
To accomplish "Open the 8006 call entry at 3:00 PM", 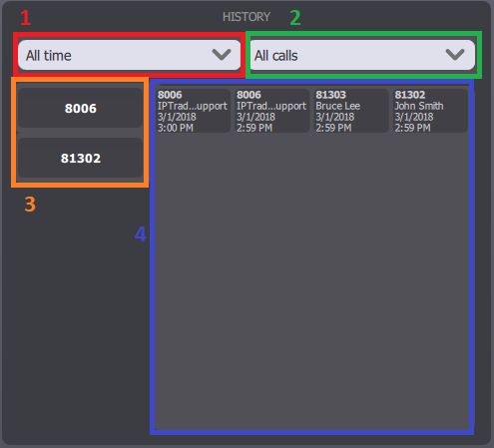I will point(193,111).
